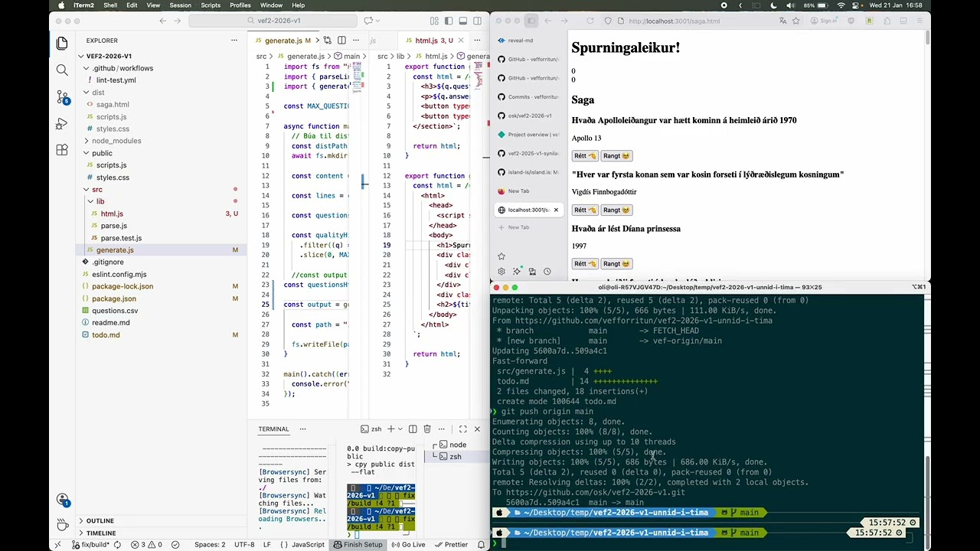This screenshot has width=980, height=551.
Task: Select the reveal-md Firefox tab
Action: click(x=529, y=41)
